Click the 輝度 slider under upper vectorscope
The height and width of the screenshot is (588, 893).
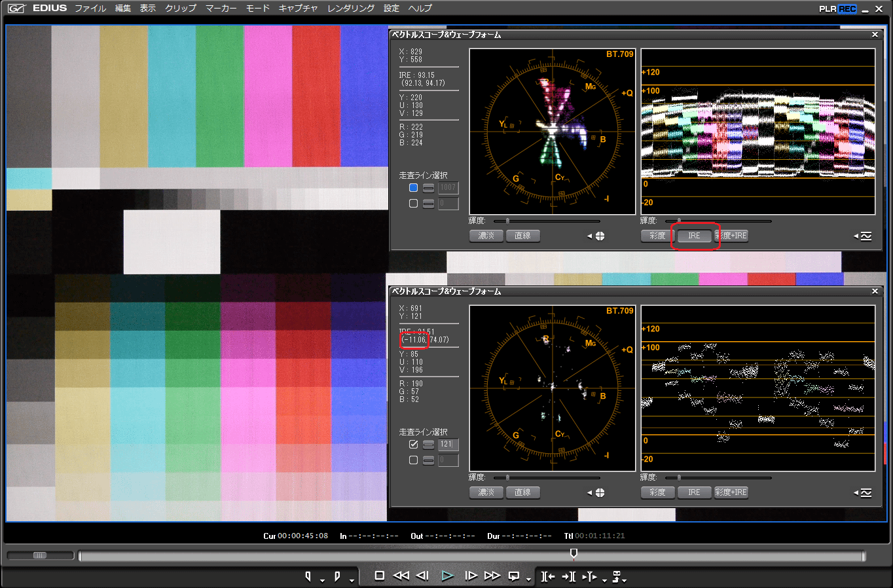(507, 221)
